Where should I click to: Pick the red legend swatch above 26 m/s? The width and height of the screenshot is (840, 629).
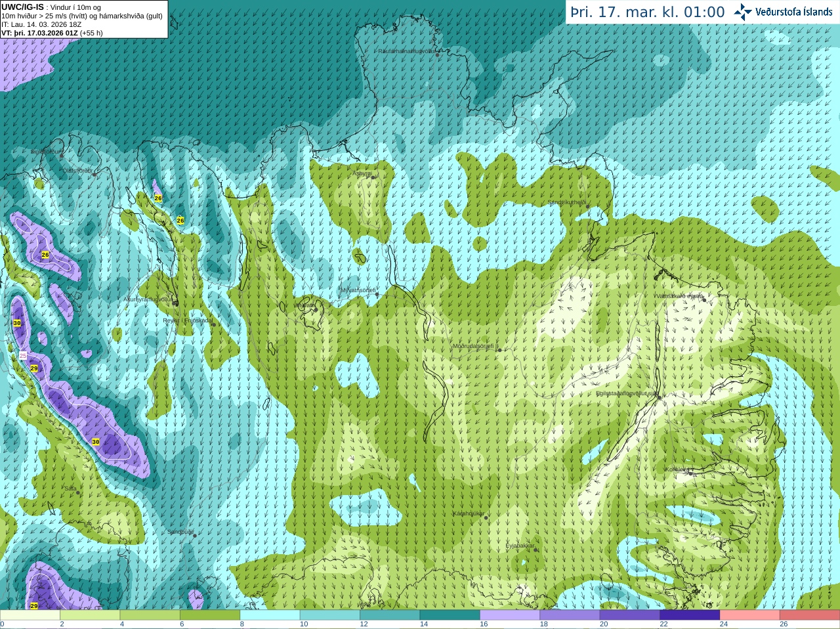click(810, 615)
